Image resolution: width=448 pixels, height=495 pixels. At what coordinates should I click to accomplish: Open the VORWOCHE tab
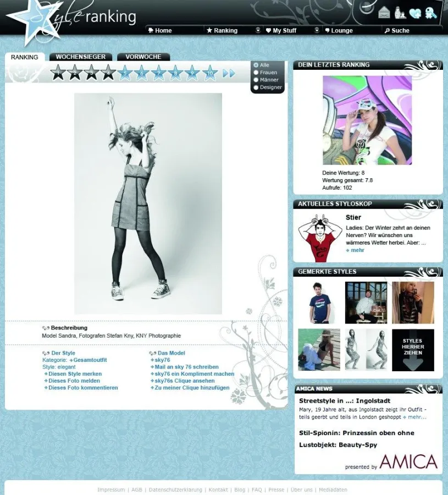pos(143,57)
